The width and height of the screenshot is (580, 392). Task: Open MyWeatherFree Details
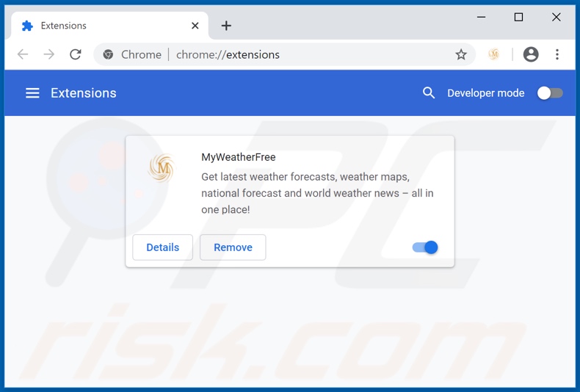pos(163,247)
